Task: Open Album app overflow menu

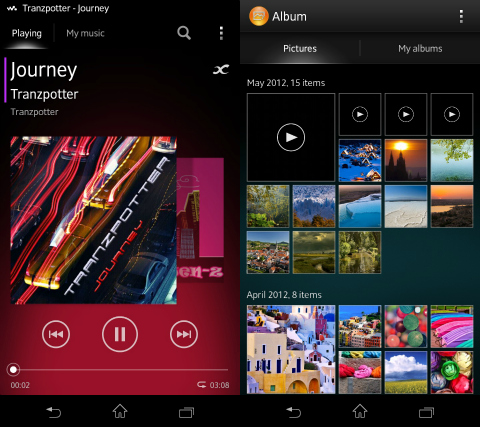Action: (x=461, y=16)
